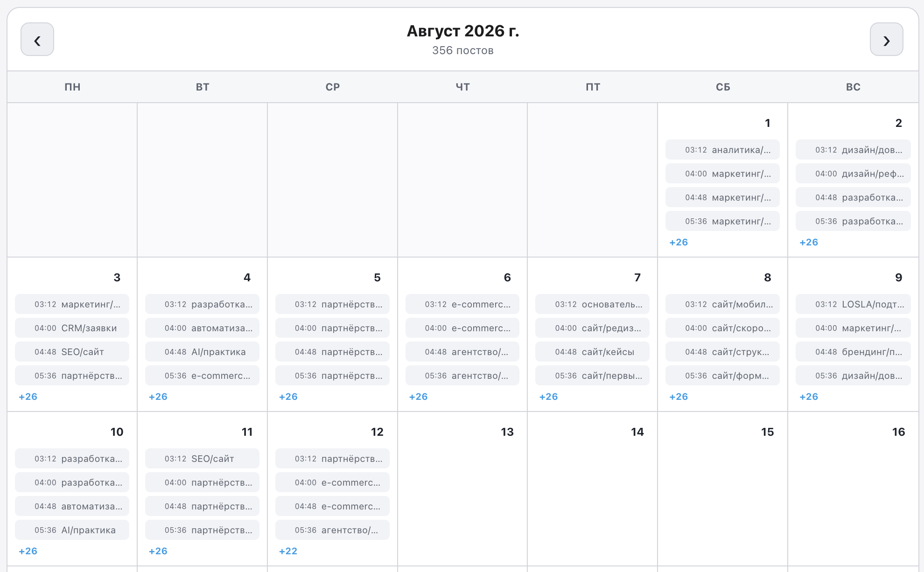This screenshot has width=924, height=572.
Task: Open 03:12 LOSLA/подт post on August 9
Action: pos(853,304)
